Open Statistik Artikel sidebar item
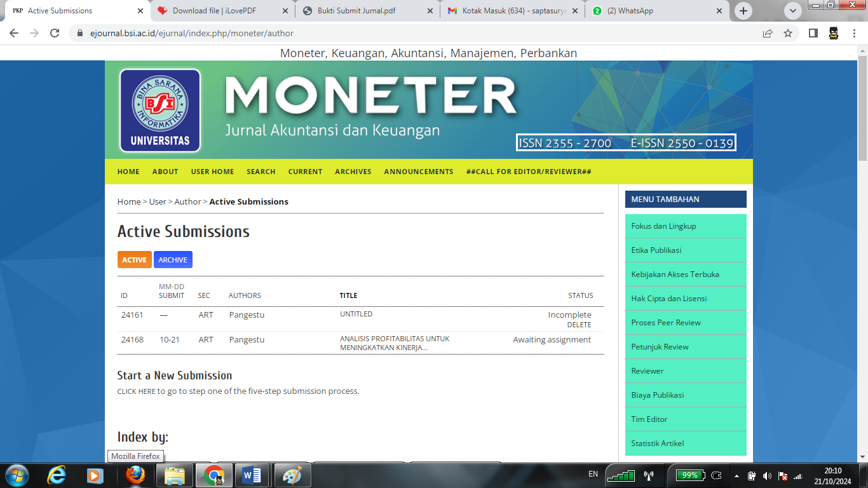868x488 pixels. click(686, 444)
